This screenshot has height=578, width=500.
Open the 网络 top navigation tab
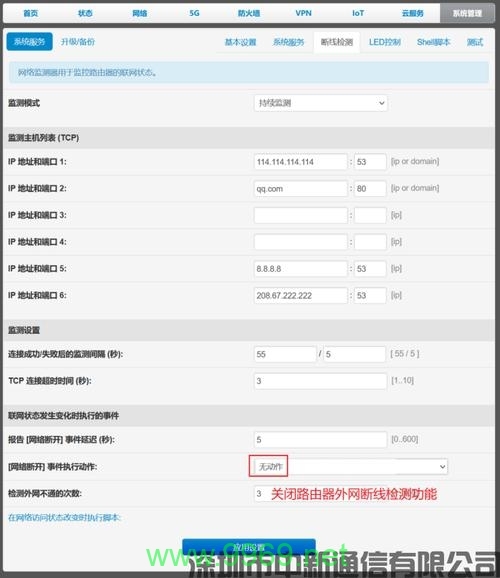click(x=140, y=13)
